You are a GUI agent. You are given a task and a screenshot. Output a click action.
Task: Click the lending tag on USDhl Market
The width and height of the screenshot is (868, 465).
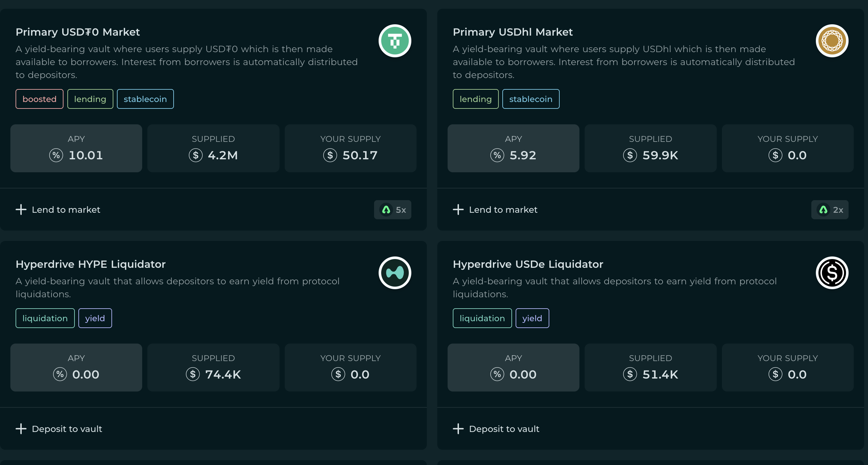475,99
